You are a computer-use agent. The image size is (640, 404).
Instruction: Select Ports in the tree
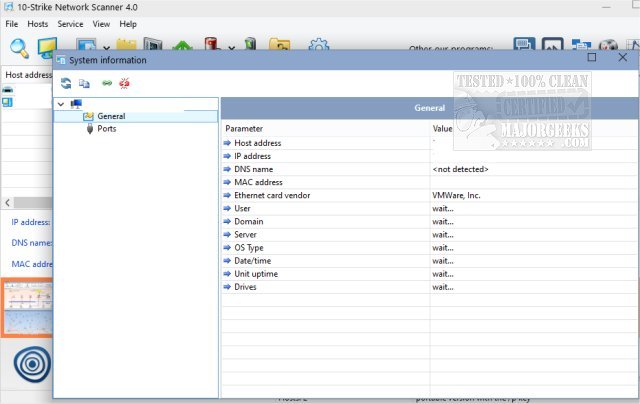pos(107,129)
